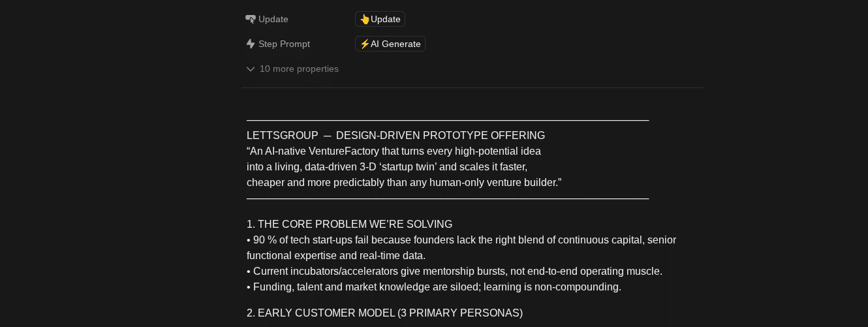Click the icon beside the Update property
Screen dimensions: 868x327
point(251,20)
